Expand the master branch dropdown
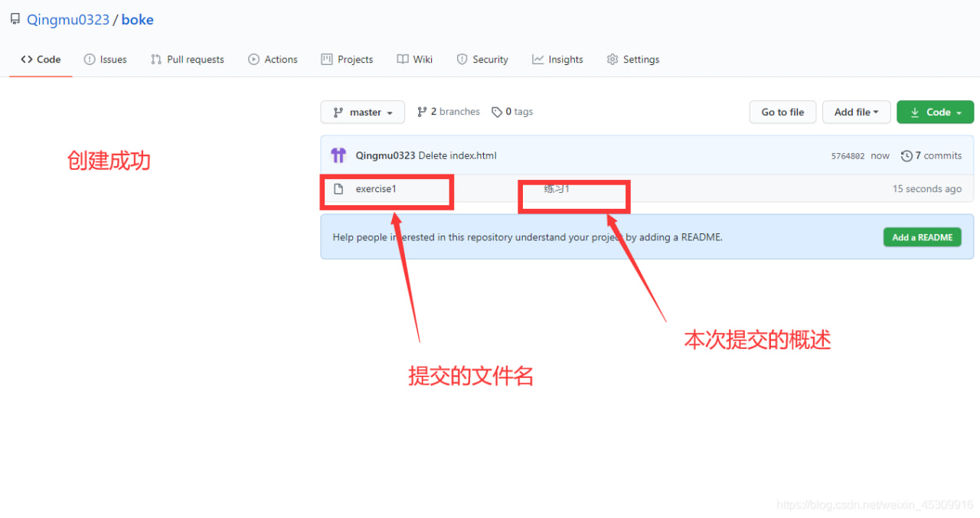 click(x=363, y=112)
